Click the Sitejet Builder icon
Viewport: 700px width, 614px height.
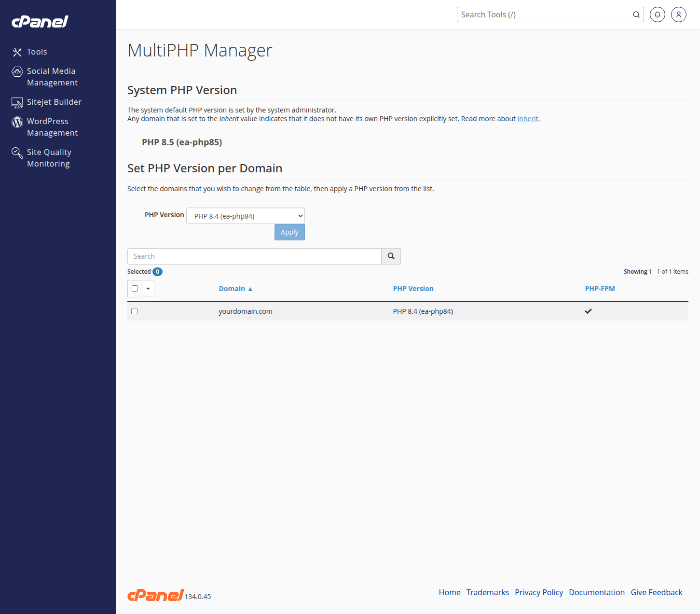(x=17, y=103)
